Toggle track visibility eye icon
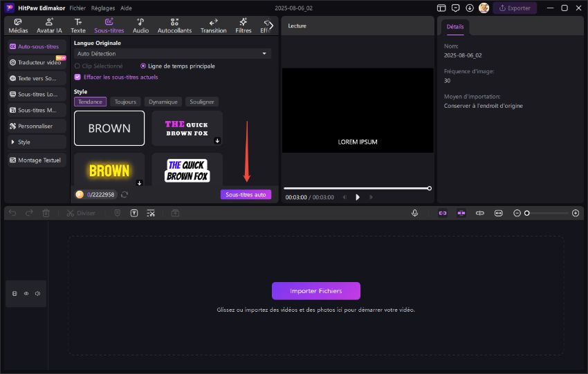The height and width of the screenshot is (374, 588). (x=26, y=293)
